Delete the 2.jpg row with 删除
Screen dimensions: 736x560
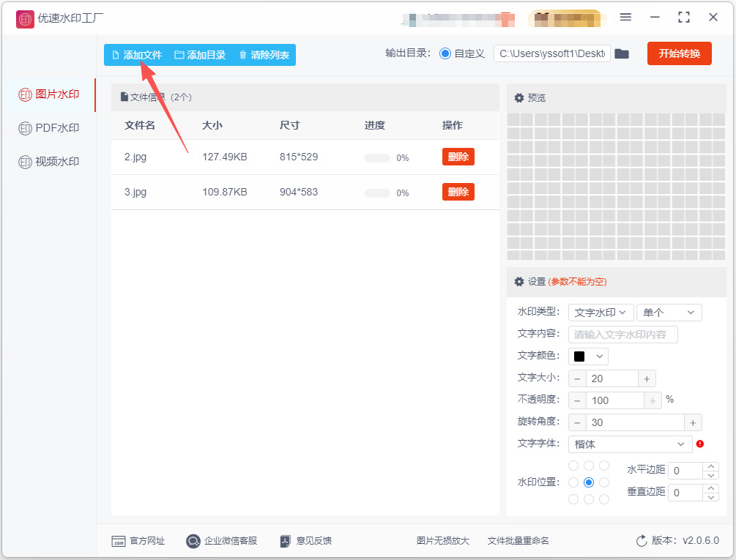458,157
